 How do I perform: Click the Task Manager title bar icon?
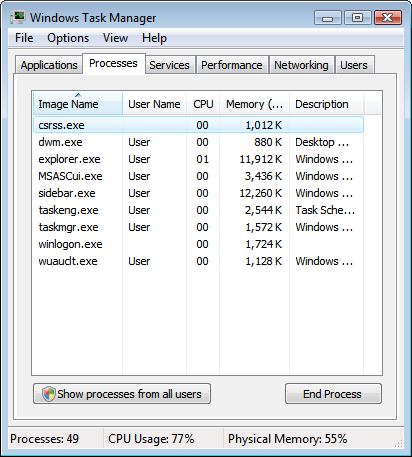pyautogui.click(x=18, y=17)
